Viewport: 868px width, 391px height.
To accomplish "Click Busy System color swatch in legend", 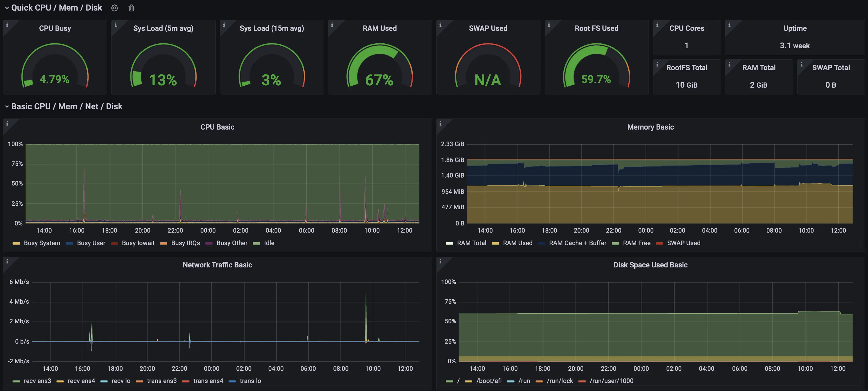I will (16, 243).
